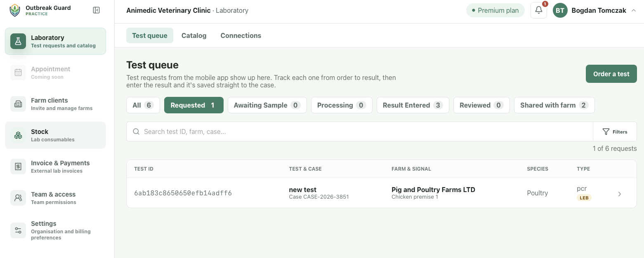The height and width of the screenshot is (258, 644).
Task: Click the LEB type badge
Action: [584, 198]
